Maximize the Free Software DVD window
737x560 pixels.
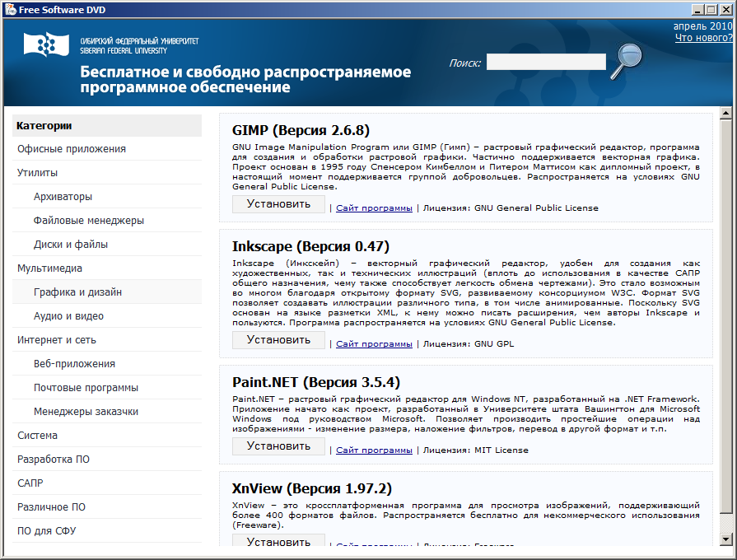pyautogui.click(x=711, y=9)
